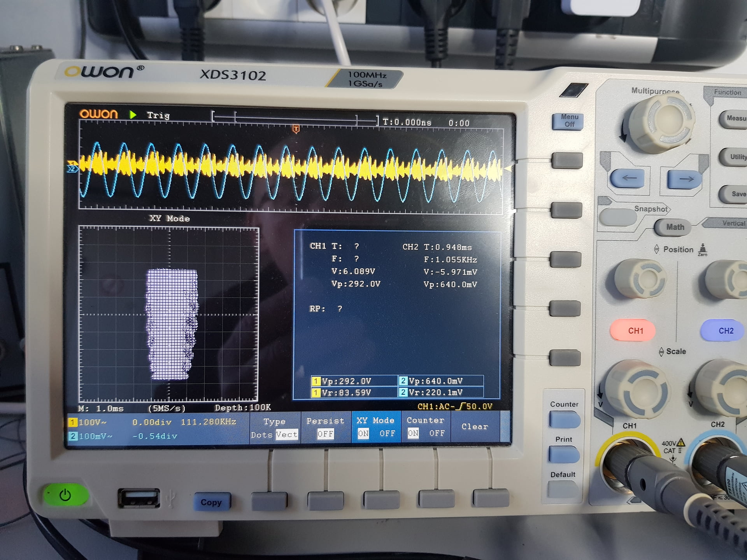Image resolution: width=747 pixels, height=560 pixels.
Task: Click the USB port on front panel
Action: click(139, 498)
